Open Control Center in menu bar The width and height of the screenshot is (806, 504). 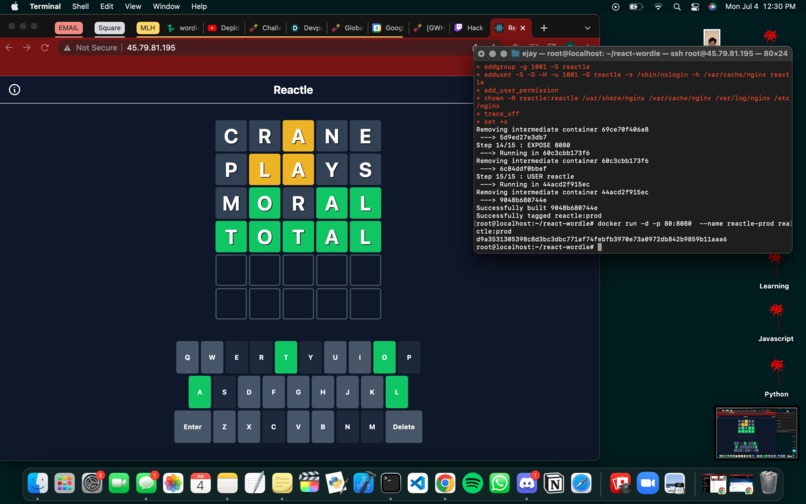(x=695, y=7)
